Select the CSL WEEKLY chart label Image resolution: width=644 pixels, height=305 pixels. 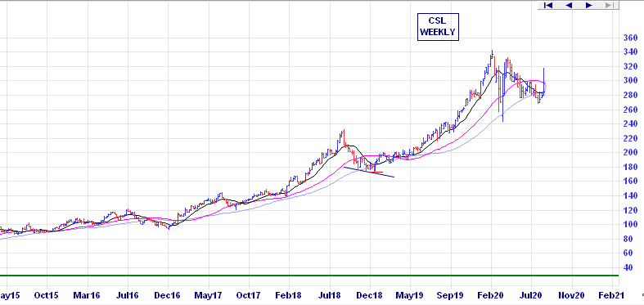(x=438, y=27)
